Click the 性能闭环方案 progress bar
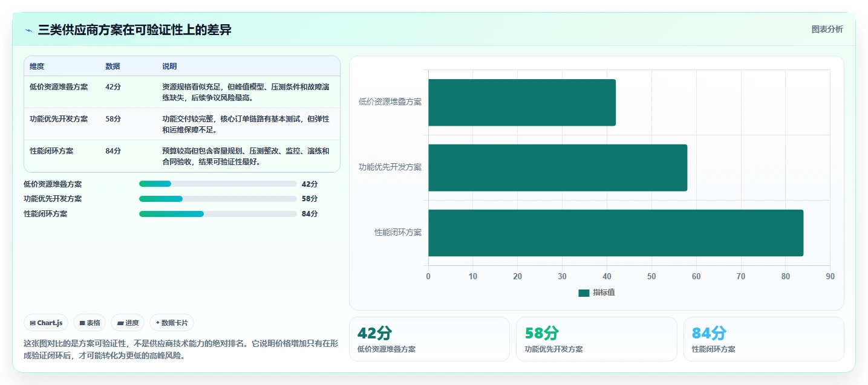 coord(218,214)
